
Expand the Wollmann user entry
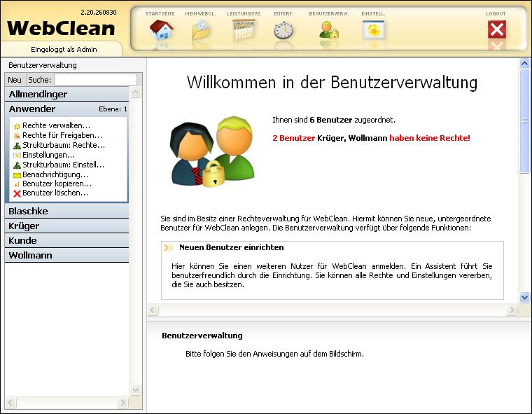point(66,255)
